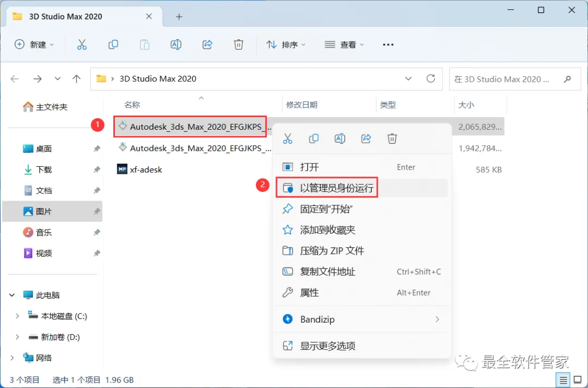Open the 新建 dropdown
This screenshot has height=388, width=588.
coord(34,45)
